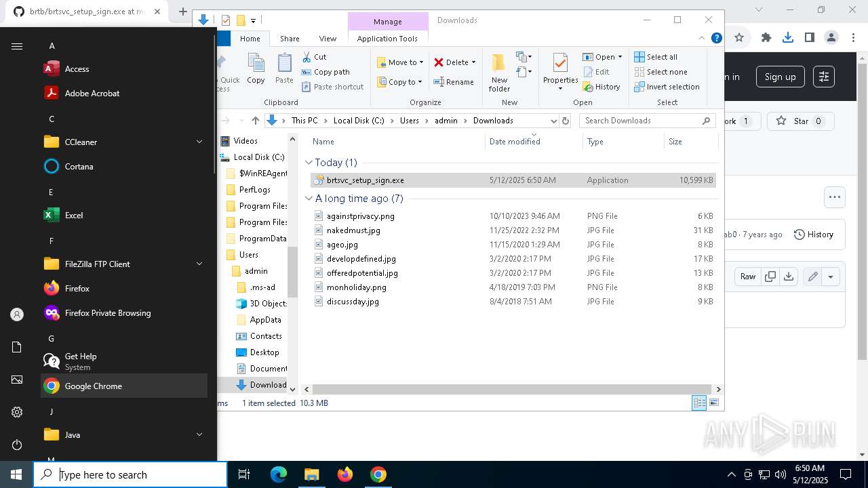Bookmark page with Chrome star icon
This screenshot has width=868, height=488.
coord(739,38)
